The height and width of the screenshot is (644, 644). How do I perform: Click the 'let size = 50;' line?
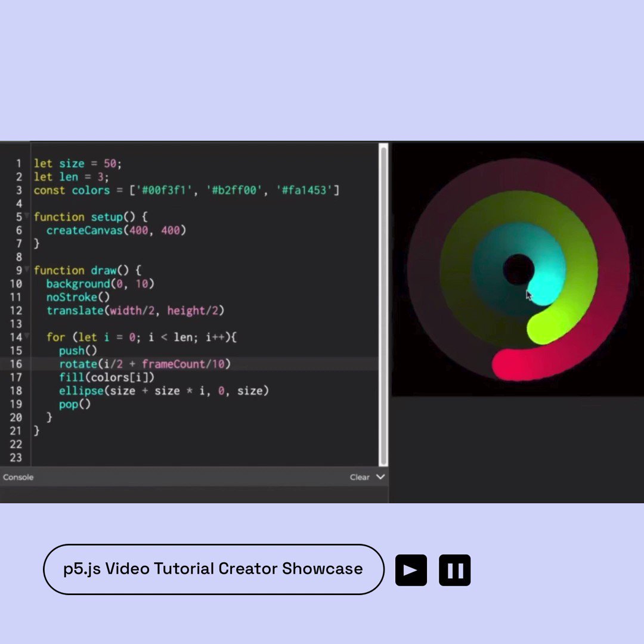tap(78, 163)
